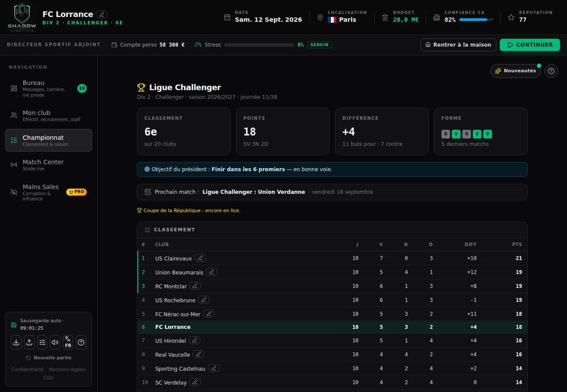Click the PTS column header
This screenshot has height=392, width=567.
(x=517, y=245)
